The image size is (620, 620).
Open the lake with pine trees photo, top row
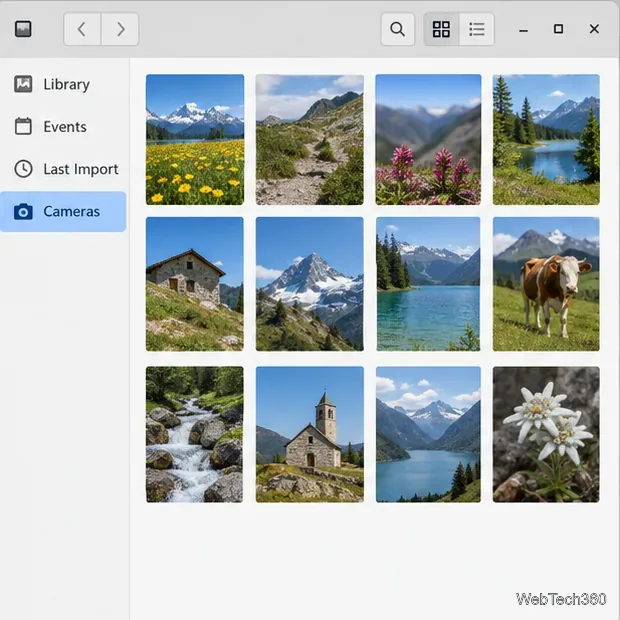click(546, 140)
